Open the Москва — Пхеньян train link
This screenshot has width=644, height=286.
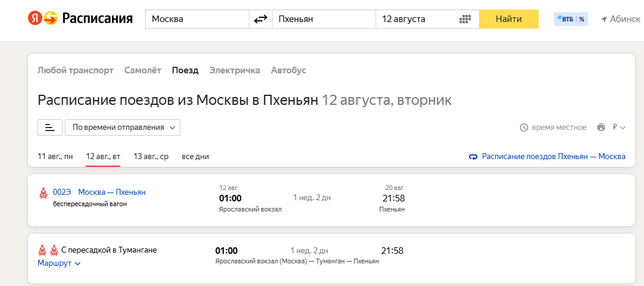tap(112, 192)
